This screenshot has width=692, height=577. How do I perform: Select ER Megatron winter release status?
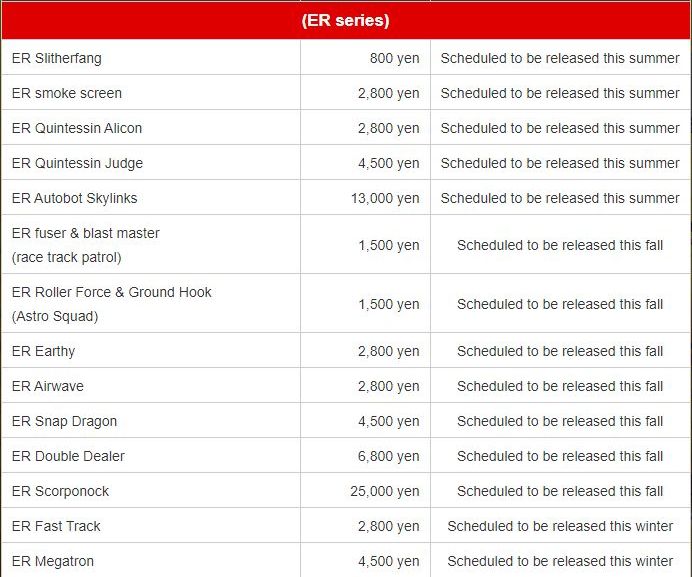[560, 561]
